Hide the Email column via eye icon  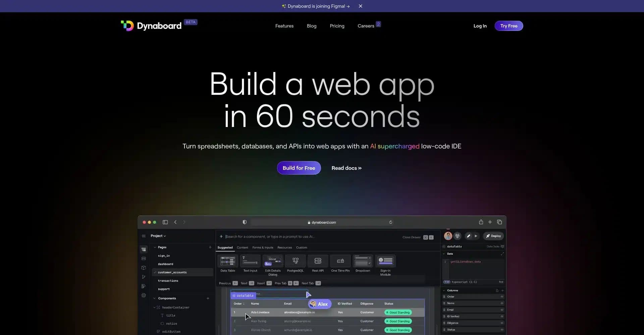click(x=502, y=310)
